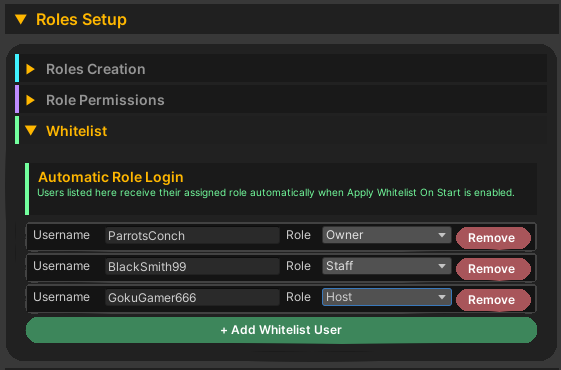Viewport: 561px width, 370px height.
Task: Expand the Roles Creation foldout arrow
Action: [x=30, y=69]
